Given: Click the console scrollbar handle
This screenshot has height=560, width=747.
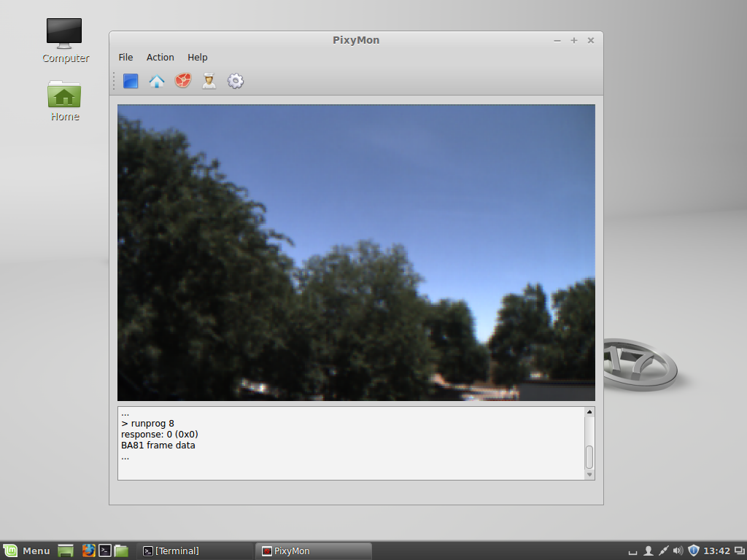Looking at the screenshot, I should (x=589, y=457).
